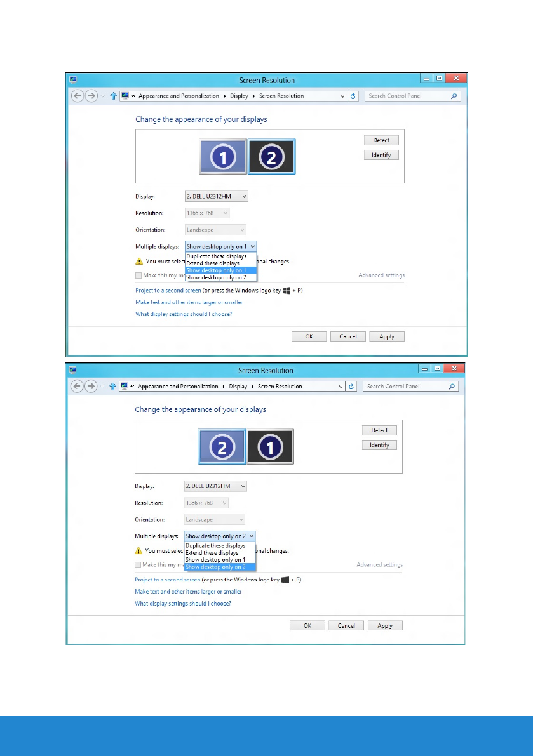Image resolution: width=533 pixels, height=756 pixels.
Task: Click the Forward arrow in the lower window
Action: (x=91, y=387)
